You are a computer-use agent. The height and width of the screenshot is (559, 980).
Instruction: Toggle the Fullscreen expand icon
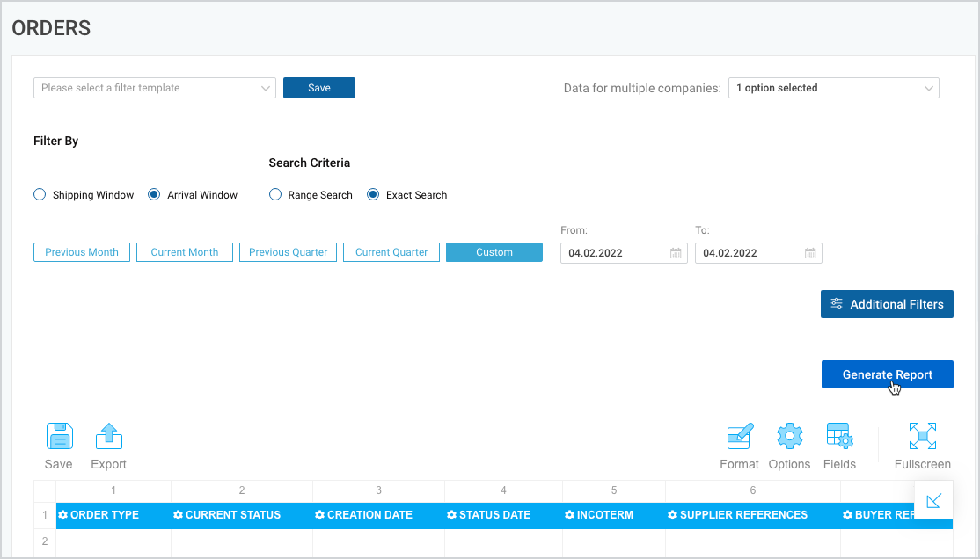point(923,436)
